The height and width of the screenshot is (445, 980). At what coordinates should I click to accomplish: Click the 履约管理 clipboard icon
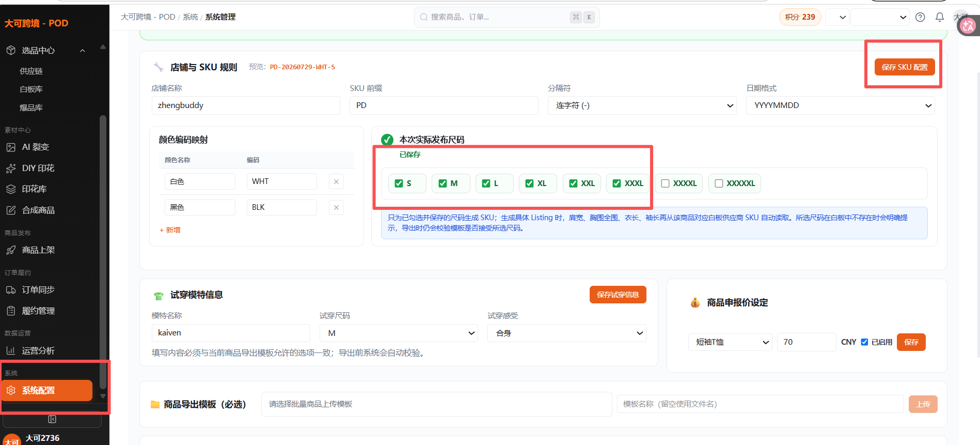11,311
